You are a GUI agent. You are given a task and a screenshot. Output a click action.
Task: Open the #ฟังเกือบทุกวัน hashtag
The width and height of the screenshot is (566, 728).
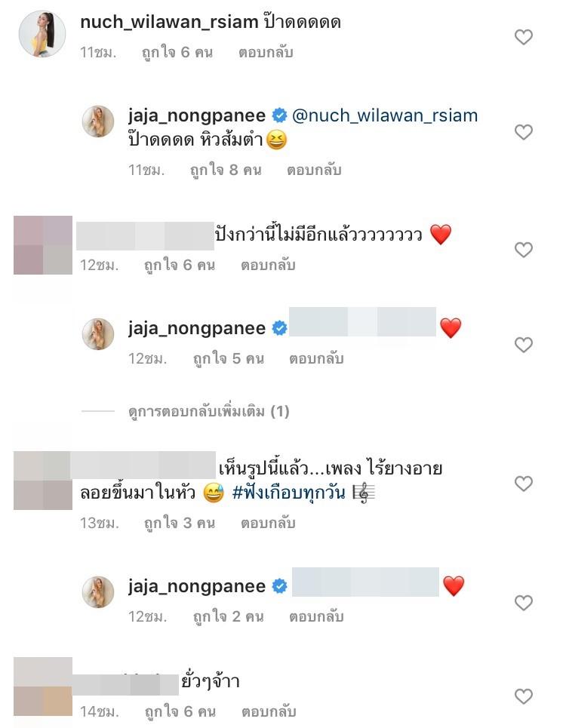pos(289,492)
